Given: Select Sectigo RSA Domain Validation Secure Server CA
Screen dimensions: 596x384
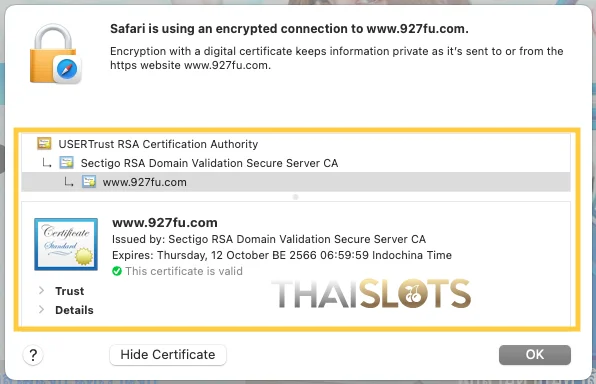Looking at the screenshot, I should click(x=296, y=163).
